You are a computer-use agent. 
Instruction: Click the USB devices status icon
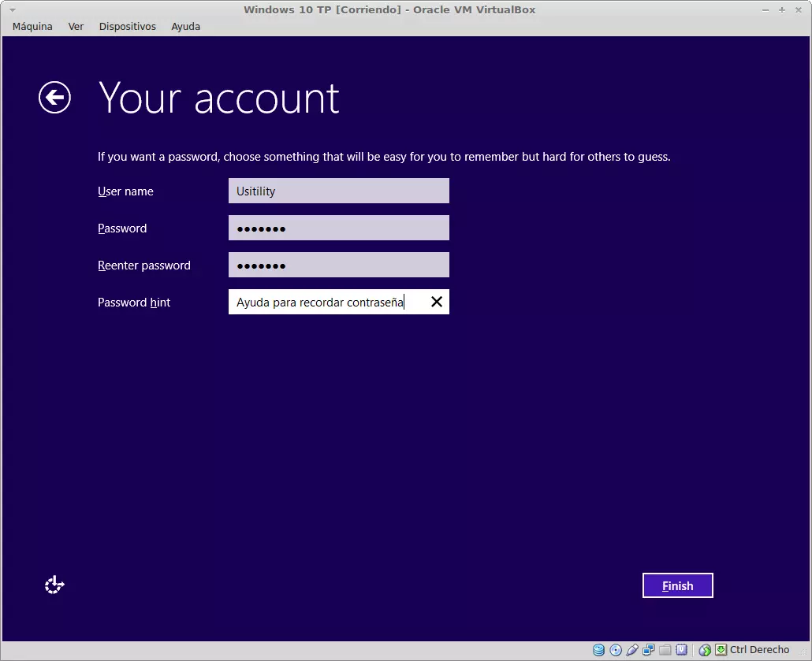point(632,650)
